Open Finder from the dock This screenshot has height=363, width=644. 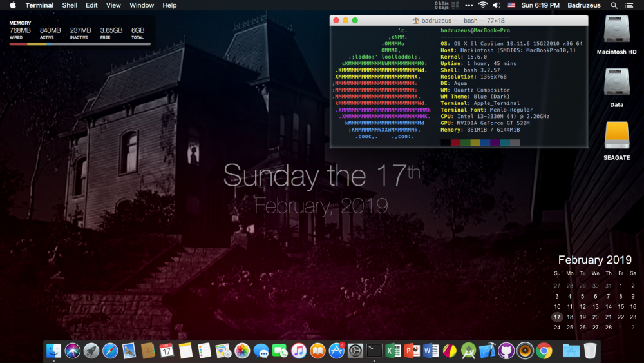coord(53,351)
